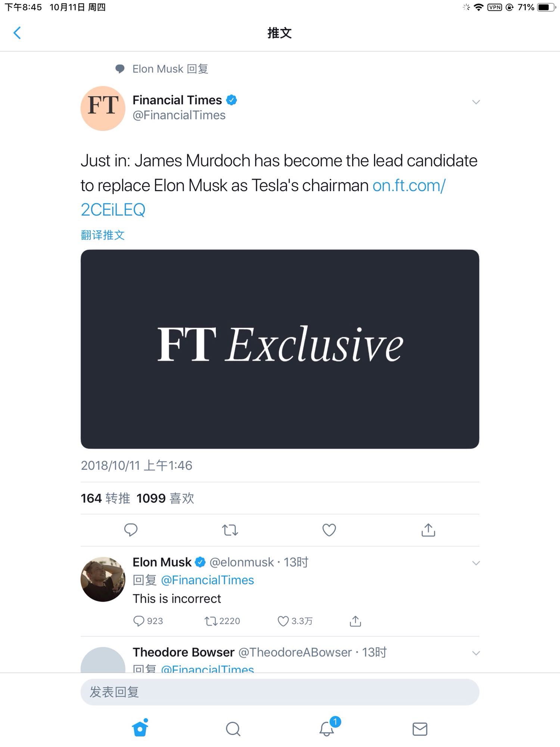Tap the 发表回复 reply input field

coord(280,692)
